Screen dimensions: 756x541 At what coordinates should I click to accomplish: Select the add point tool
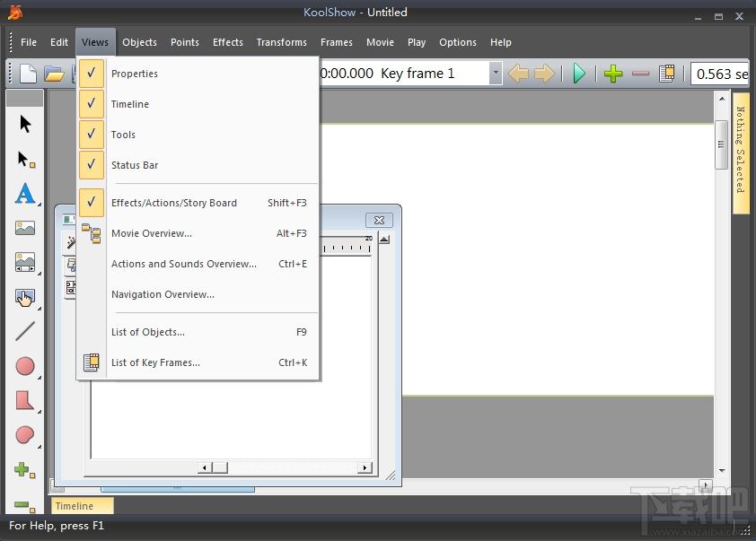[24, 470]
